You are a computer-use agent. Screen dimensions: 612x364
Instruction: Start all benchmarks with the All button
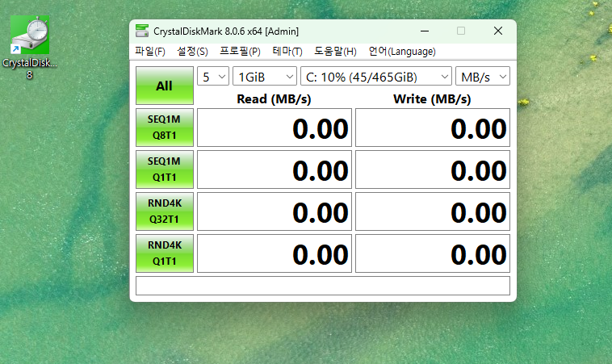164,86
